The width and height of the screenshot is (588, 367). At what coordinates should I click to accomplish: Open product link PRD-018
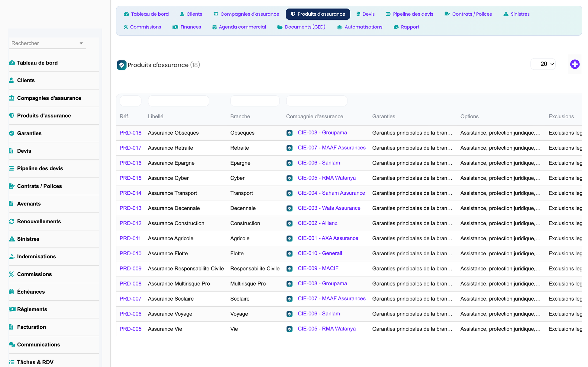coord(131,133)
